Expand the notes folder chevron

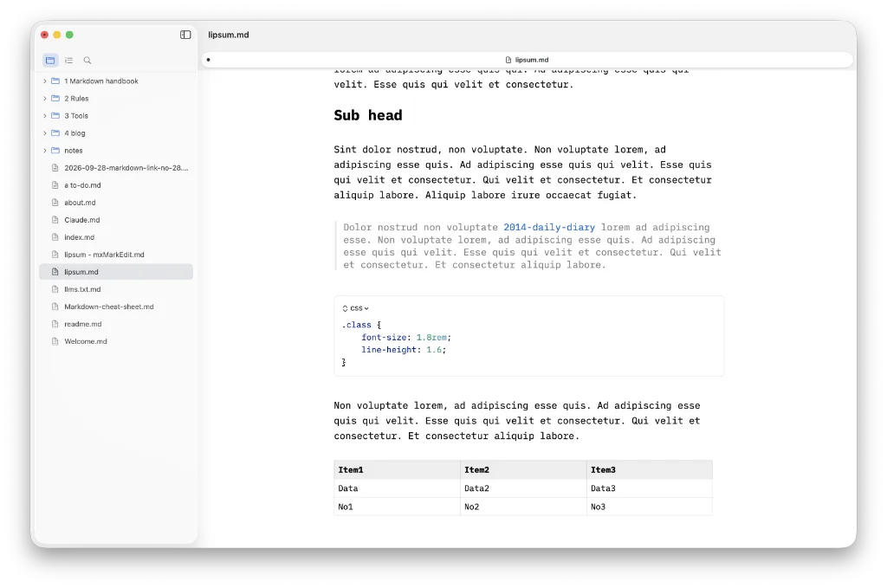pos(45,151)
